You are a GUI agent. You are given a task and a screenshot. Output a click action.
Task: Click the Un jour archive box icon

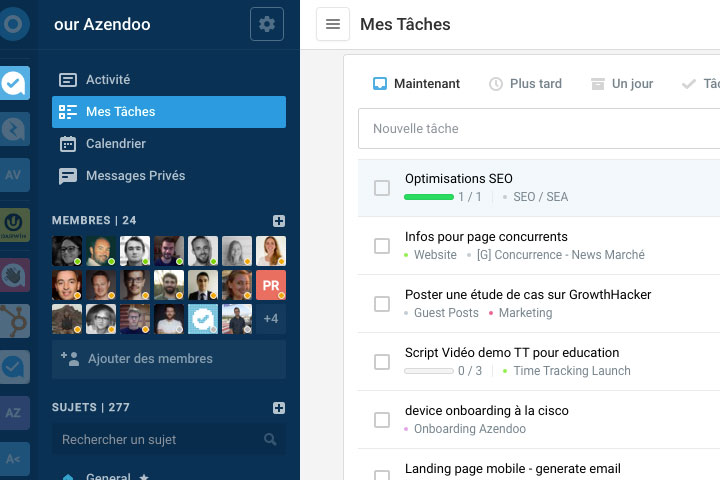597,84
